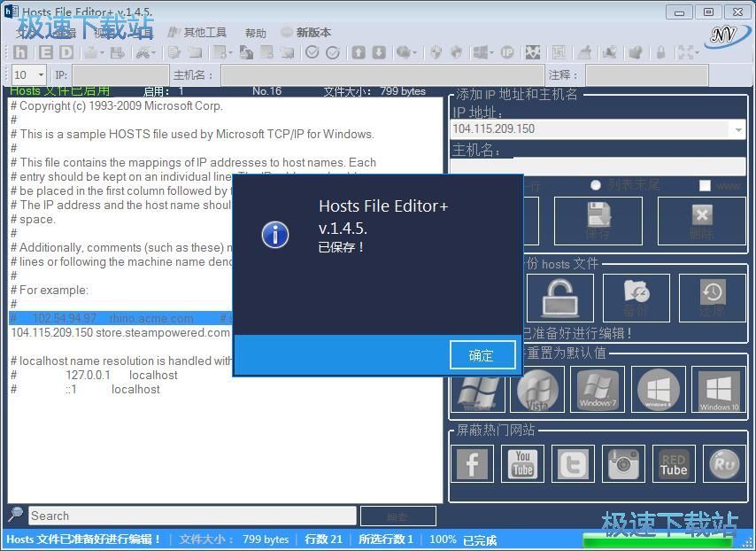Reset hosts to Windows 10 default
The image size is (756, 551).
pyautogui.click(x=719, y=390)
